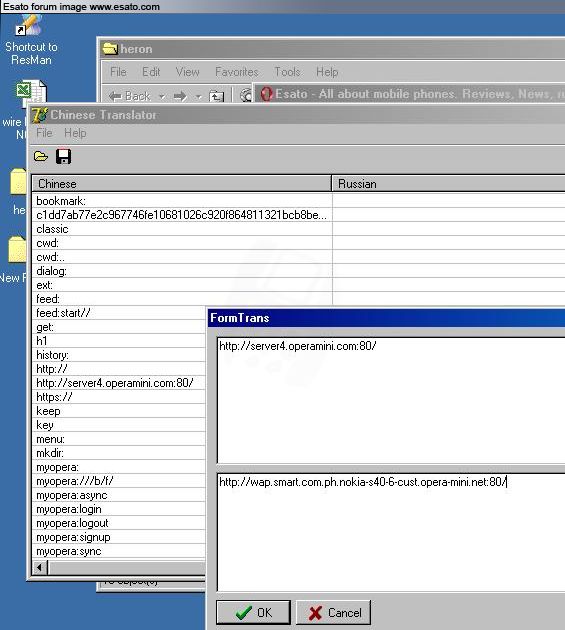Screen dimensions: 565x630
Task: Open File menu in heron window
Action: (118, 72)
